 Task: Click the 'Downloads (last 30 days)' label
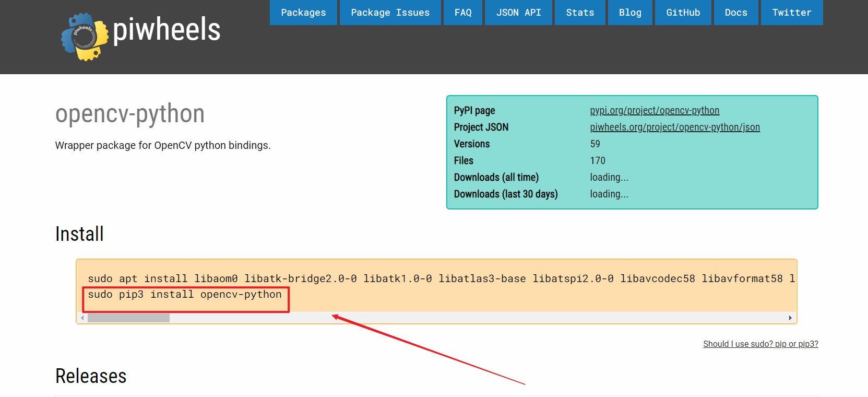(506, 194)
